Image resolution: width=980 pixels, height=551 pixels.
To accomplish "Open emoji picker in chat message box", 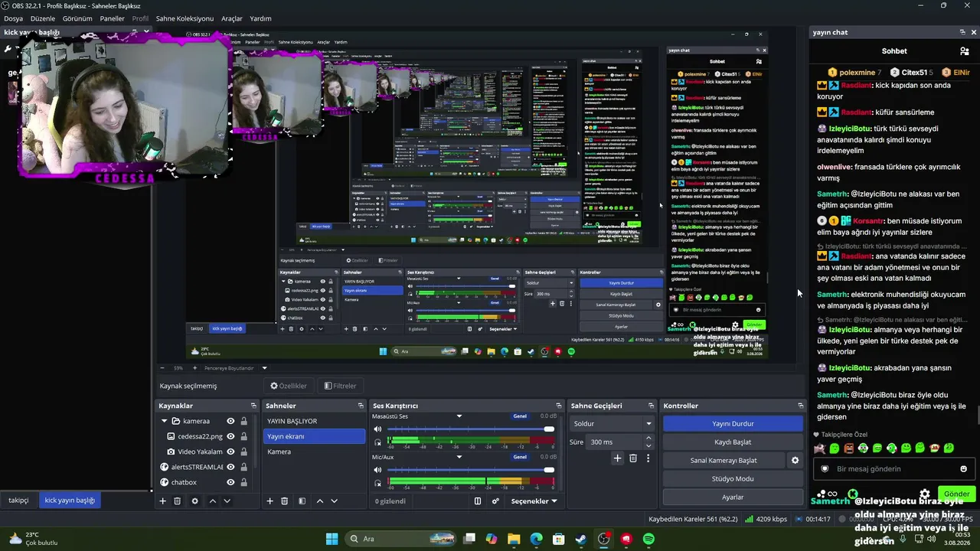I will click(x=963, y=469).
